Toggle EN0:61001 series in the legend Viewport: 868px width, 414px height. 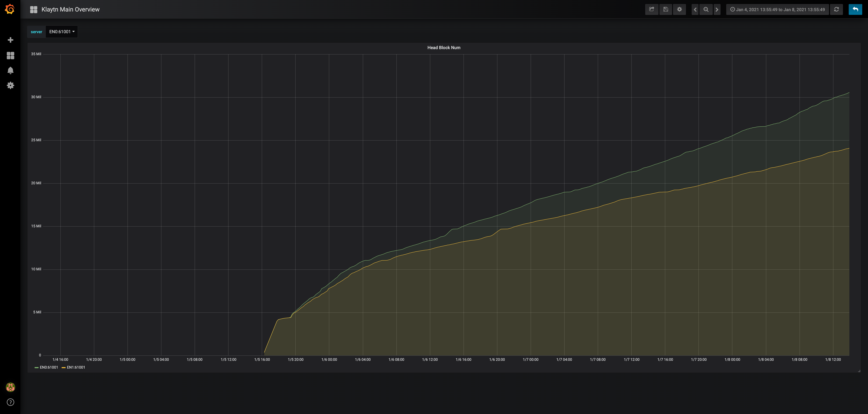[49, 368]
